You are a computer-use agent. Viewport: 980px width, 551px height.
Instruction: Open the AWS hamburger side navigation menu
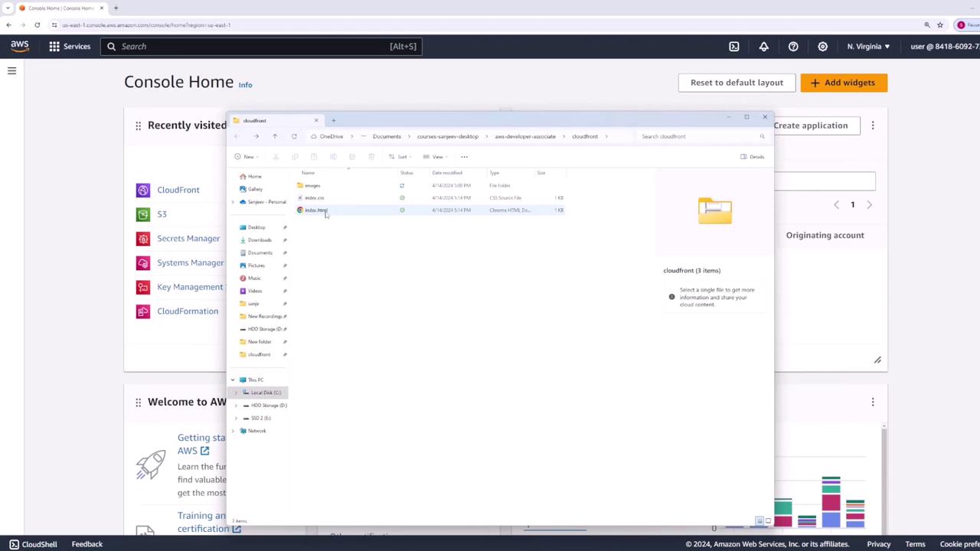(x=11, y=71)
